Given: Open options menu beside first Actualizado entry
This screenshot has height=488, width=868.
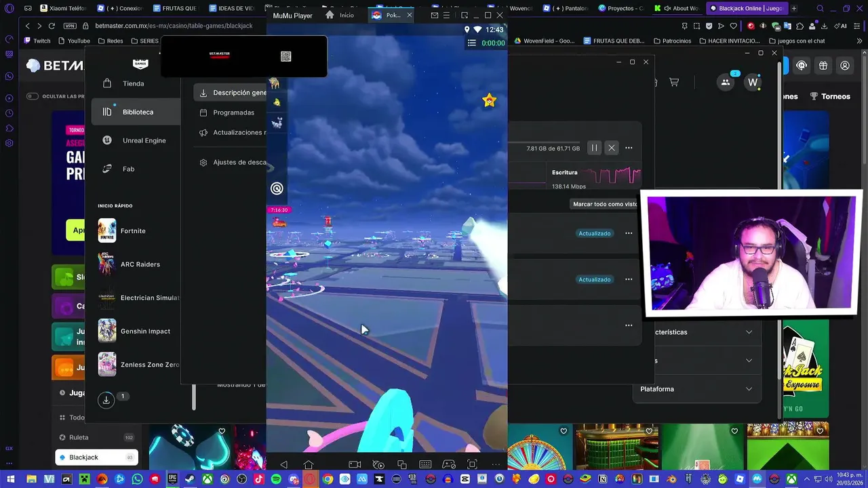Looking at the screenshot, I should click(x=629, y=233).
